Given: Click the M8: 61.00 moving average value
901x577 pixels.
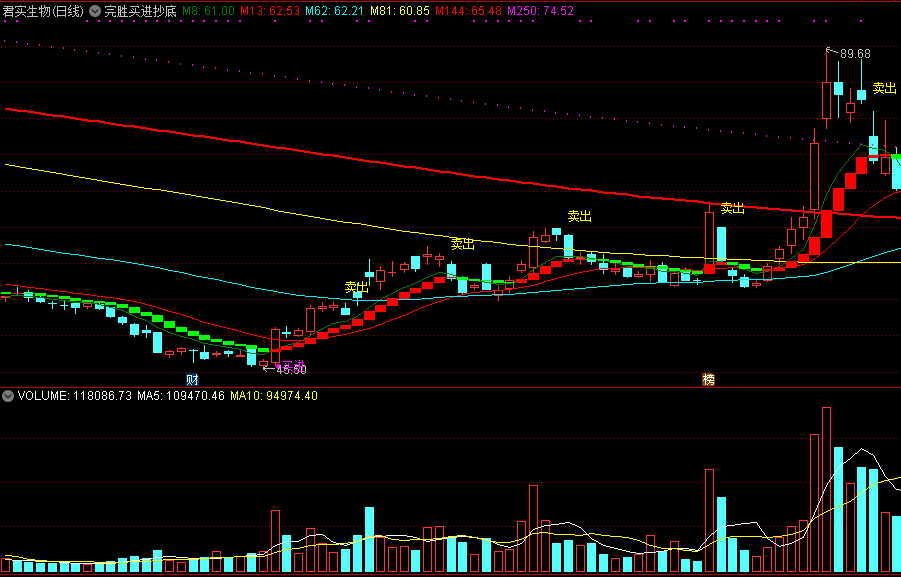Looking at the screenshot, I should [208, 11].
